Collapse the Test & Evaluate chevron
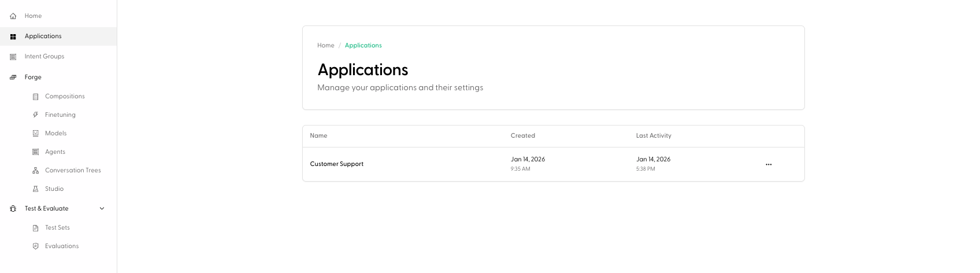The height and width of the screenshot is (273, 980). coord(102,209)
